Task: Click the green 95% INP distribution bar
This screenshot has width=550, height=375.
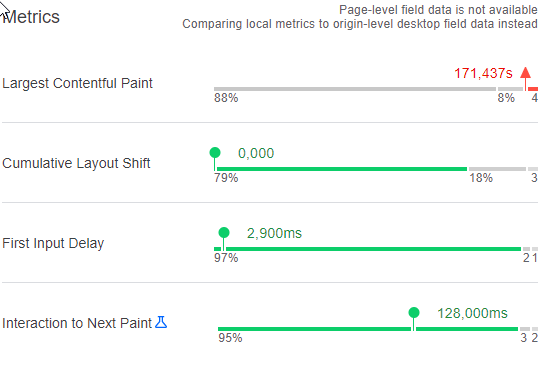Action: (x=368, y=329)
